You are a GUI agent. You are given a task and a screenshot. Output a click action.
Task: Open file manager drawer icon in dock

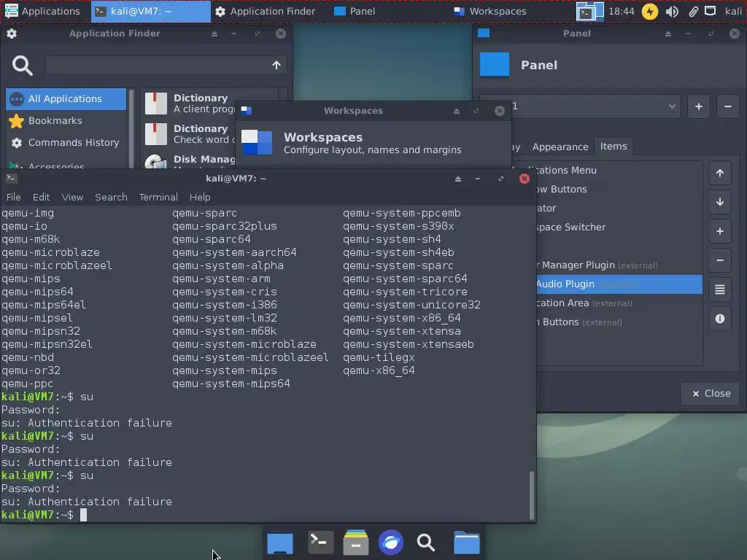pos(356,542)
